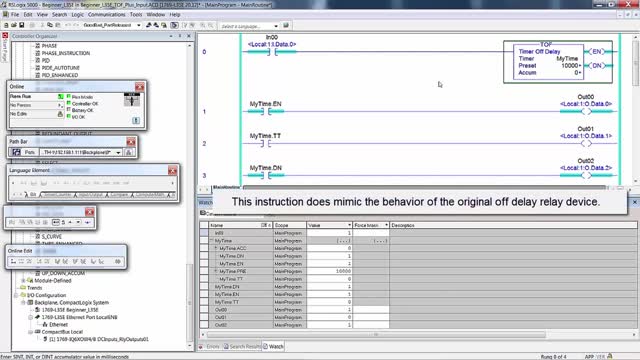Open the Force Mask column dropdown
This screenshot has height=360, width=640.
pos(386,225)
